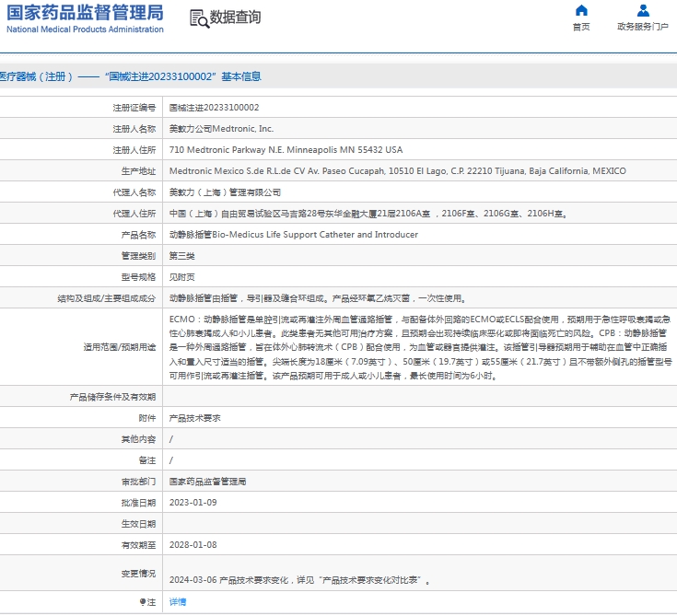677x616 pixels.
Task: Select the 产品技术要求 attachment value
Action: [x=194, y=418]
